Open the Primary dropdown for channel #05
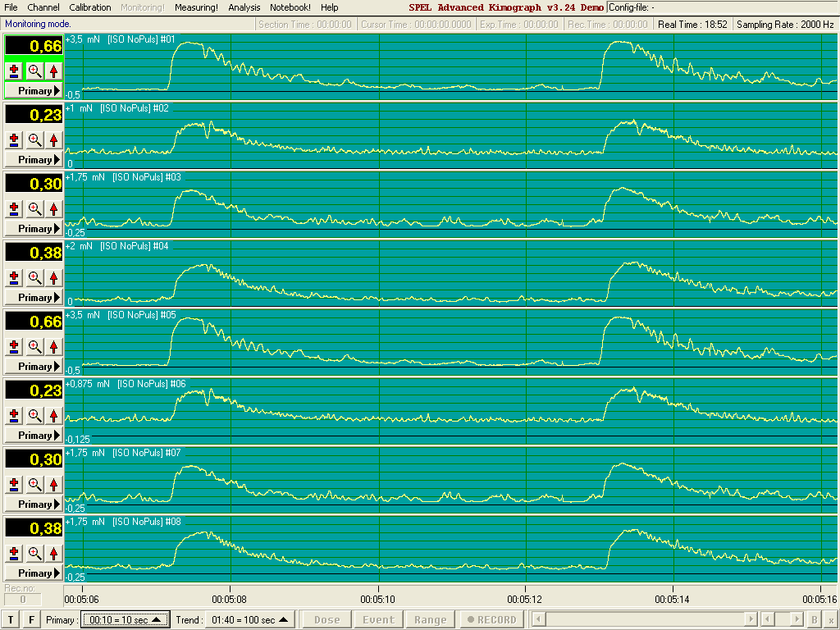 34,367
